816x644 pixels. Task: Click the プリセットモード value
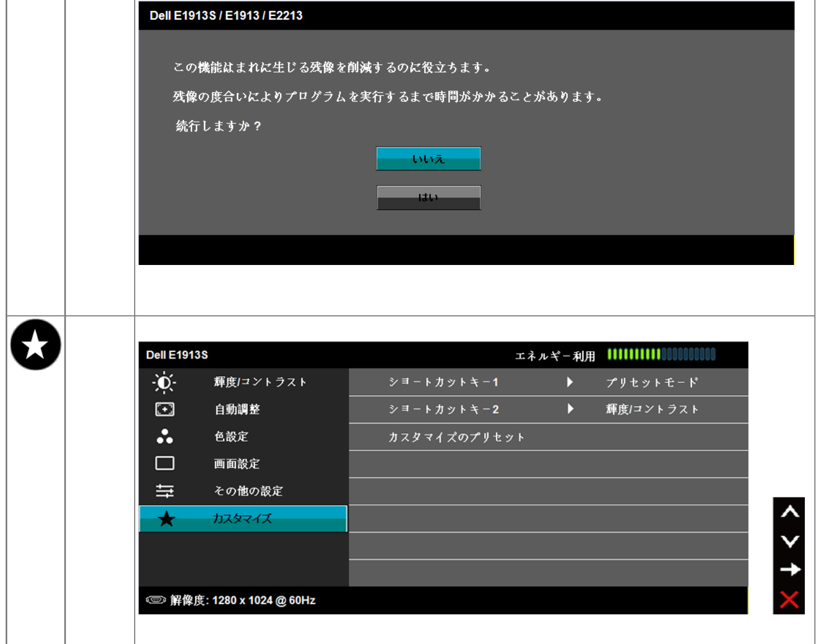(652, 382)
